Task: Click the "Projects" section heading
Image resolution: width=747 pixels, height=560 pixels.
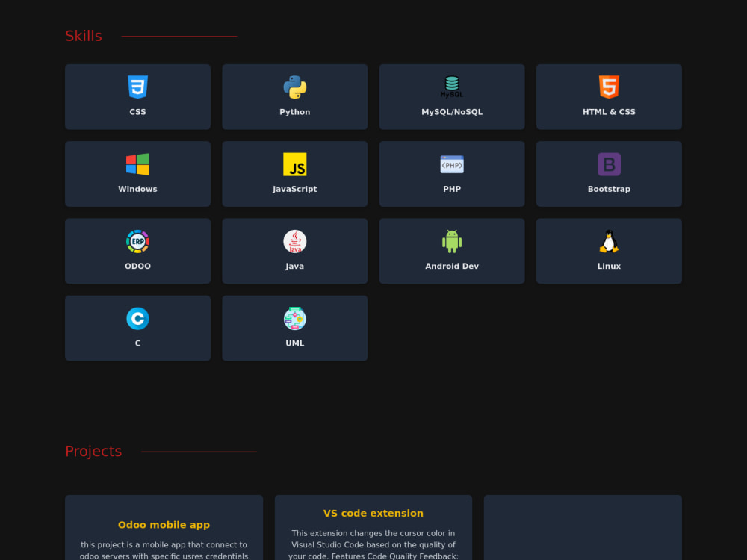Action: click(x=93, y=451)
